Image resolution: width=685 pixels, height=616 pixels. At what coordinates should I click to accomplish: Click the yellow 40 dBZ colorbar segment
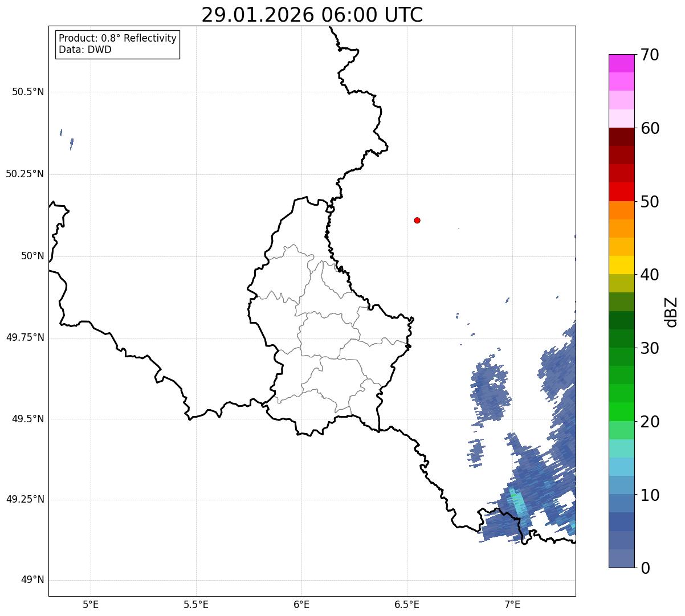tap(621, 265)
